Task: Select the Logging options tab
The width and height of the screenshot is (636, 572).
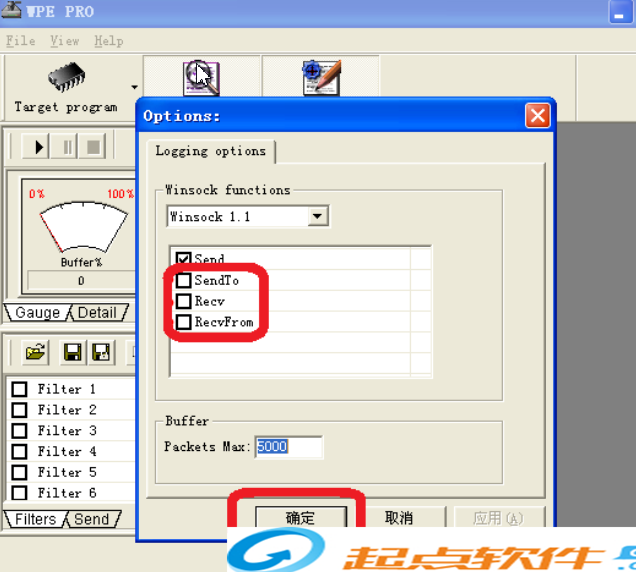Action: point(211,151)
